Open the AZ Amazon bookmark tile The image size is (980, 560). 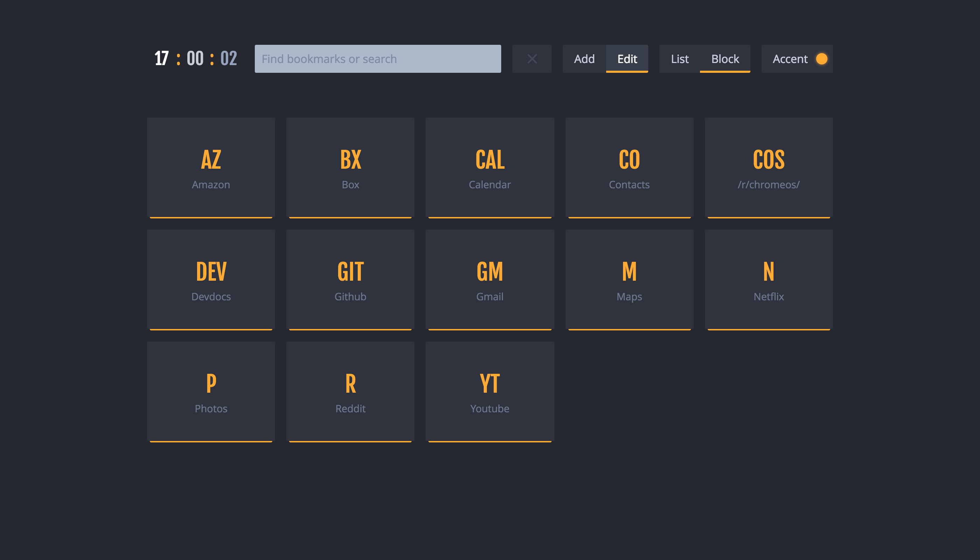[x=211, y=168]
